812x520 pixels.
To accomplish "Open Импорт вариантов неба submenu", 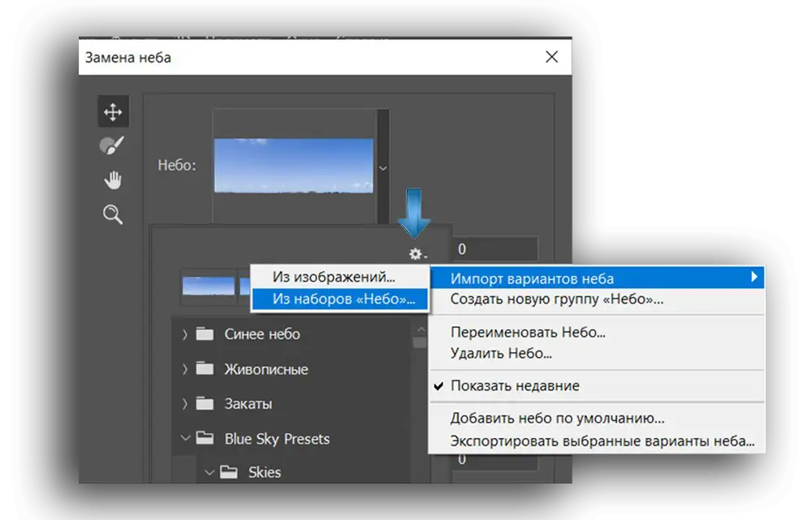I will [x=598, y=278].
